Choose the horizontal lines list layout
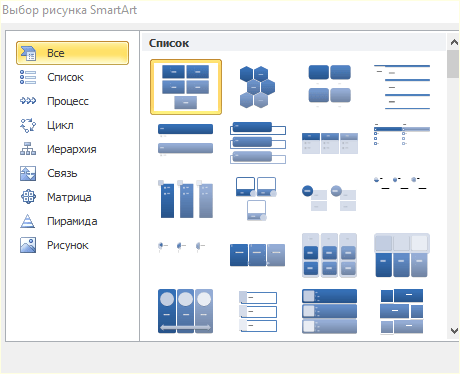This screenshot has height=374, width=460. click(x=402, y=87)
